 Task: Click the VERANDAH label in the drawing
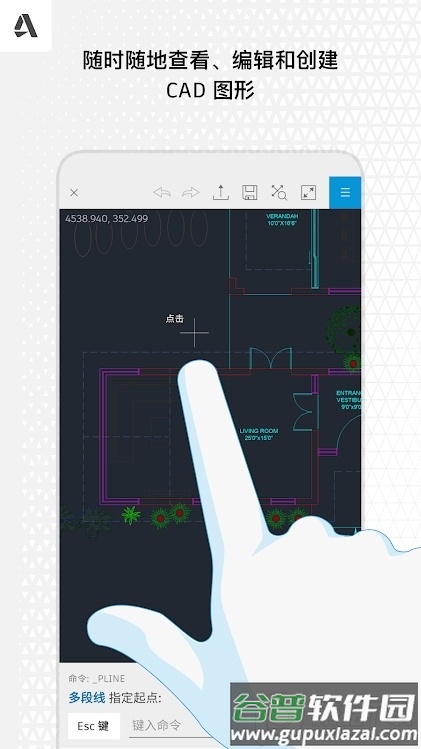click(x=282, y=220)
